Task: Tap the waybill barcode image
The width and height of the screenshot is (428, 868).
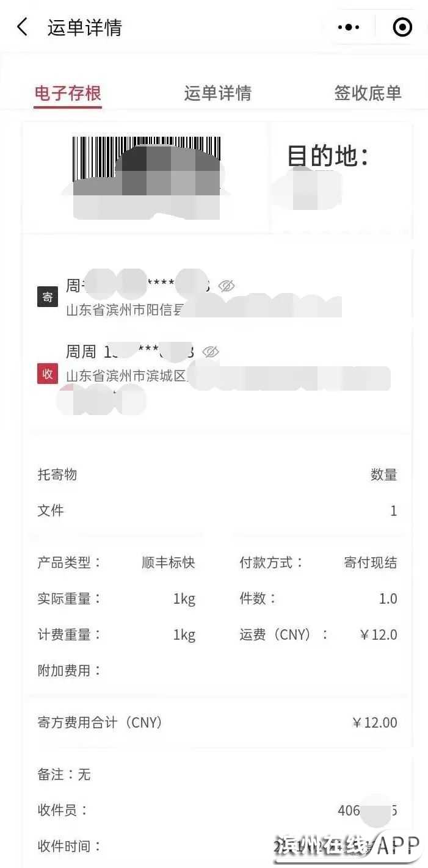Action: point(147,159)
